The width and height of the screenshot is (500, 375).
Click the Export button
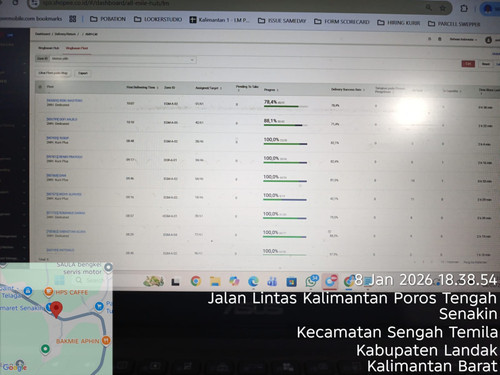point(83,73)
